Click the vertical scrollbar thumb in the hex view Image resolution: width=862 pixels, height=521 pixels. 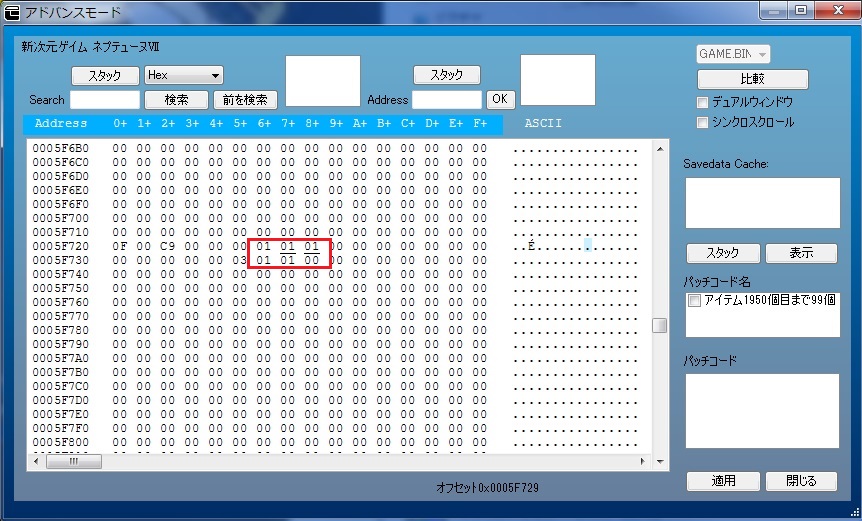click(x=659, y=325)
